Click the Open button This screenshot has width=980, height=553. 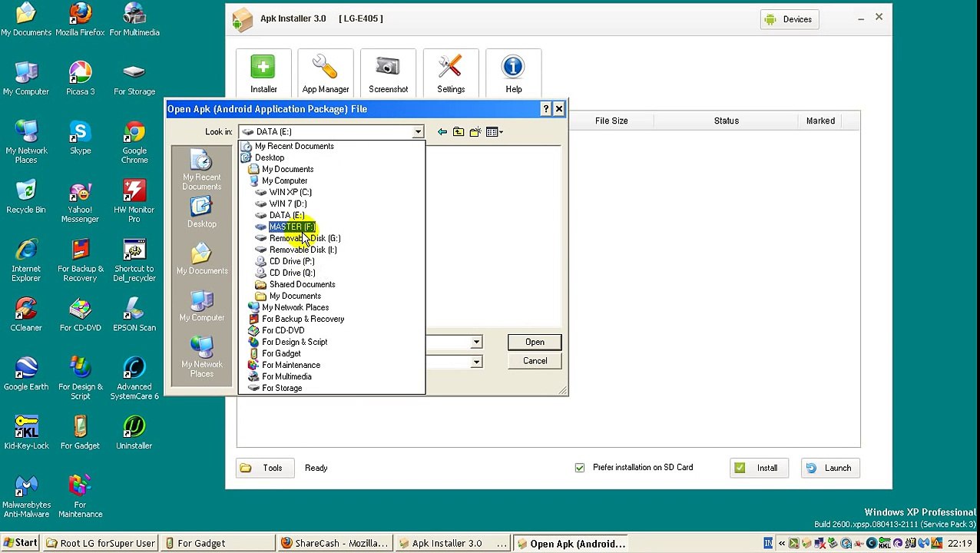(x=535, y=342)
